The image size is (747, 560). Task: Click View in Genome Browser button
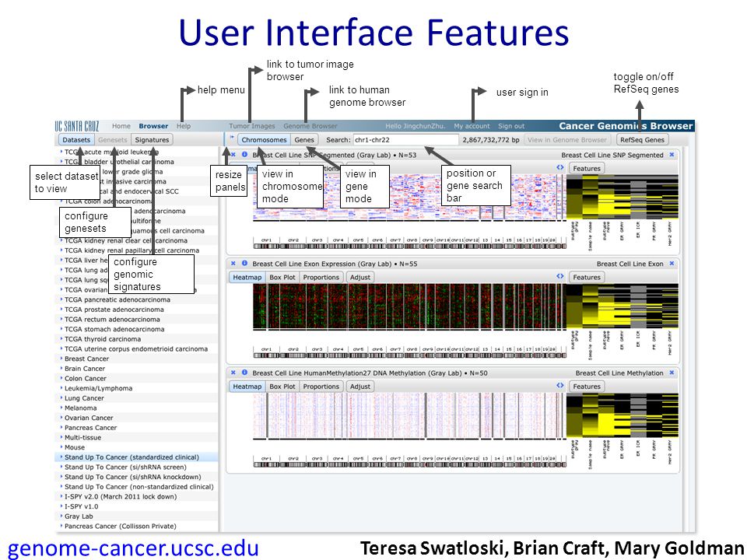pyautogui.click(x=567, y=139)
